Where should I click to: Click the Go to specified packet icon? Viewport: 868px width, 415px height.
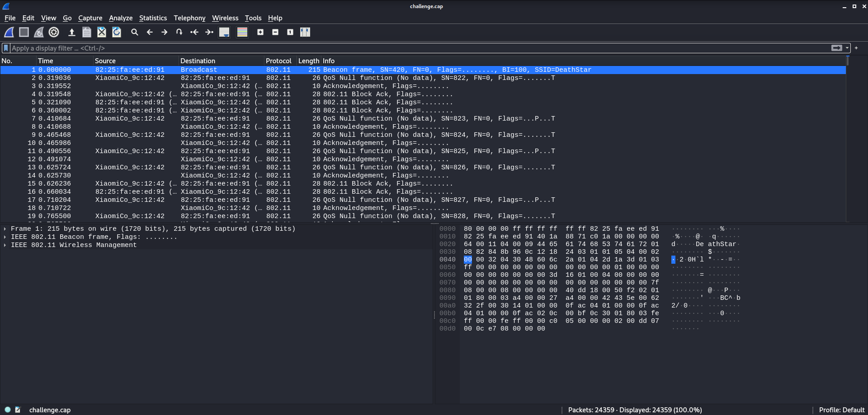coord(179,32)
